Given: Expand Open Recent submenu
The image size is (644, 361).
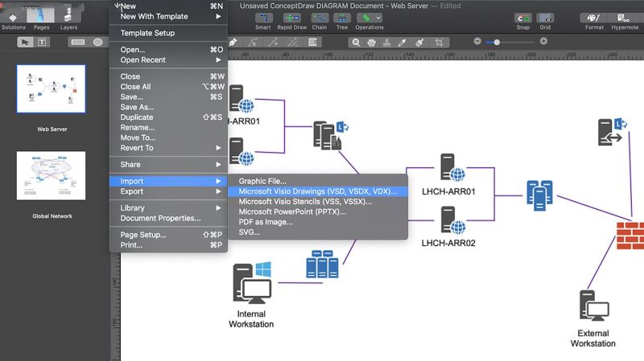Looking at the screenshot, I should coord(169,59).
